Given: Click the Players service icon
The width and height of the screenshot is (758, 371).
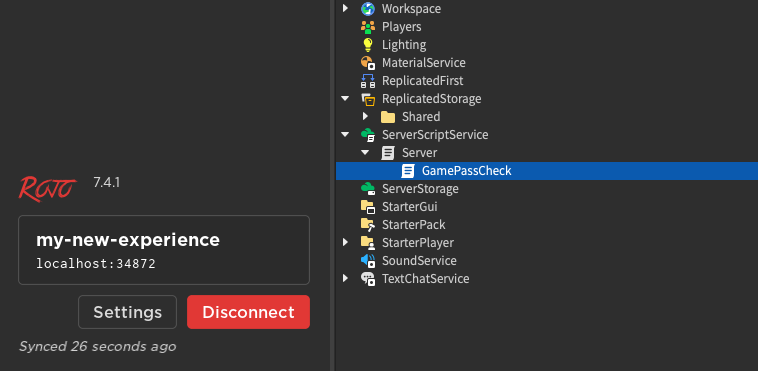Looking at the screenshot, I should click(x=368, y=27).
